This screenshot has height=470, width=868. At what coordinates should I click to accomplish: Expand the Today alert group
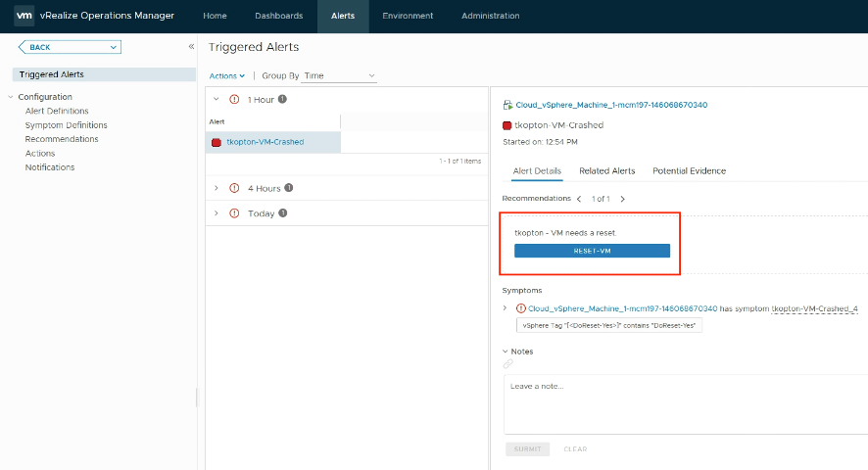(x=217, y=213)
